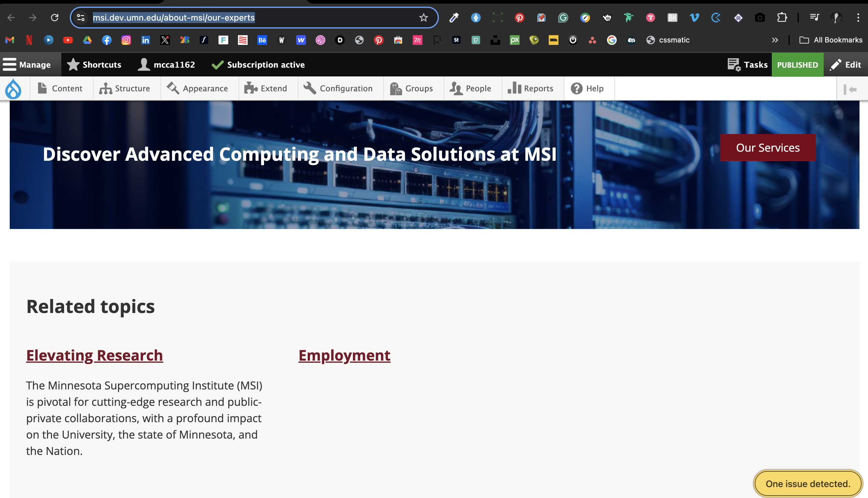Viewport: 868px width, 498px height.
Task: Click the Grammarly extension icon
Action: [563, 18]
